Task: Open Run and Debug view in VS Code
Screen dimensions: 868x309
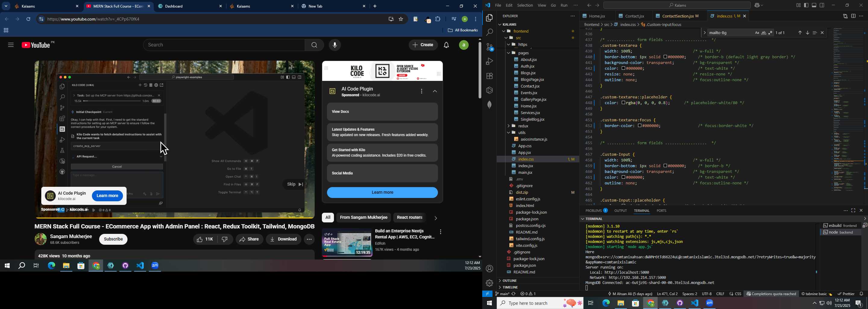Action: [x=489, y=61]
